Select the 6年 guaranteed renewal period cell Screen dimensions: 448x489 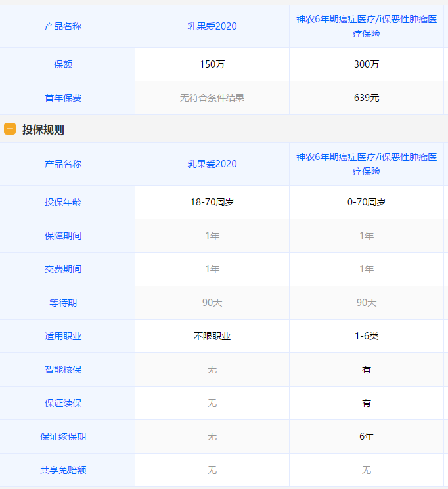pos(367,436)
